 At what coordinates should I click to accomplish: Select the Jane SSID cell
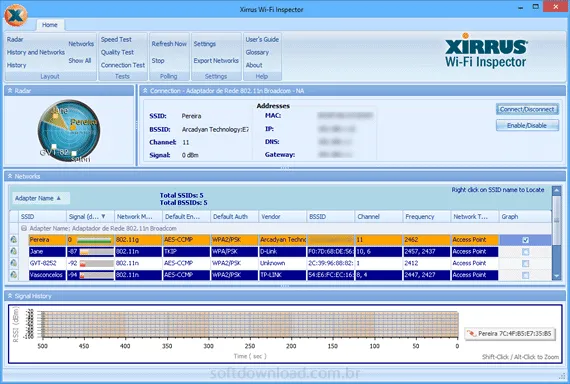pos(47,251)
